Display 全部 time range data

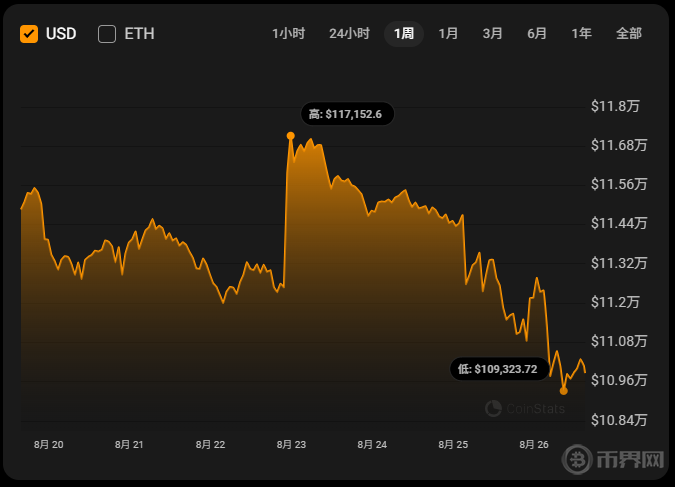(x=629, y=34)
